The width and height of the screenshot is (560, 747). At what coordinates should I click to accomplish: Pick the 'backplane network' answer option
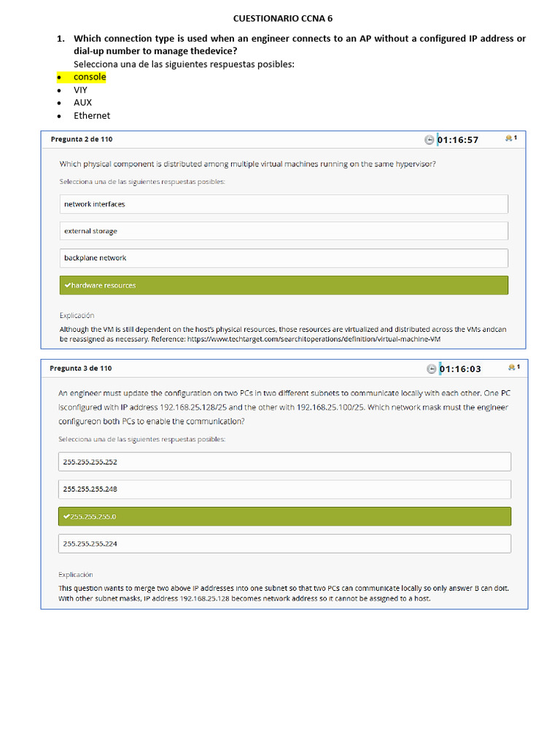284,258
